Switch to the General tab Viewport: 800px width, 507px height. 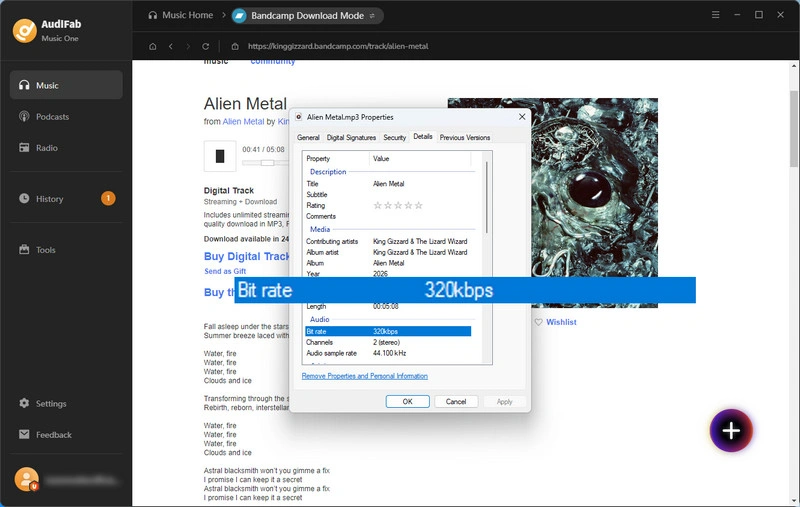[308, 137]
